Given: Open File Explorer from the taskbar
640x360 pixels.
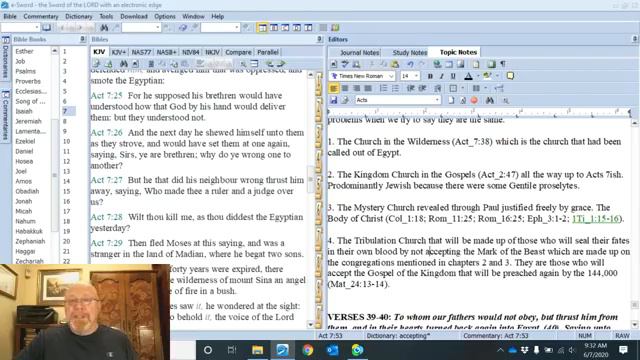Looking at the screenshot, I should [257, 350].
